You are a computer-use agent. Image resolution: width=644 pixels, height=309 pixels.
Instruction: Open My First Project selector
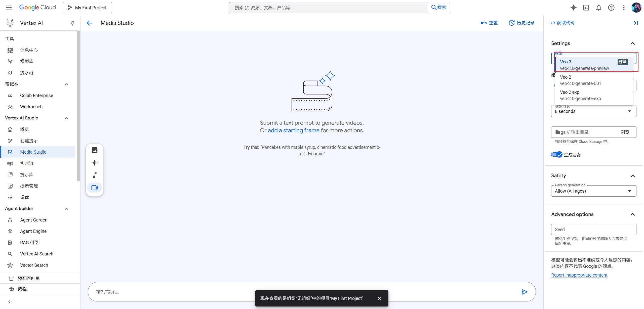[87, 8]
